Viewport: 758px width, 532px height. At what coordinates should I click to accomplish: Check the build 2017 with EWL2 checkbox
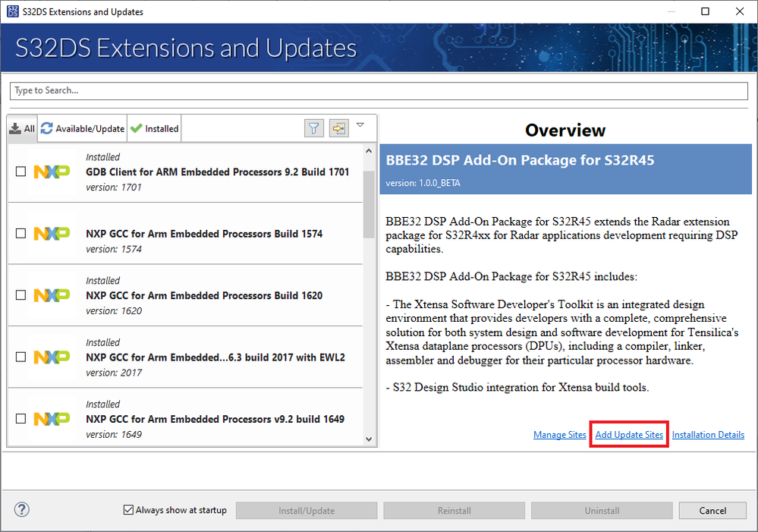point(20,357)
